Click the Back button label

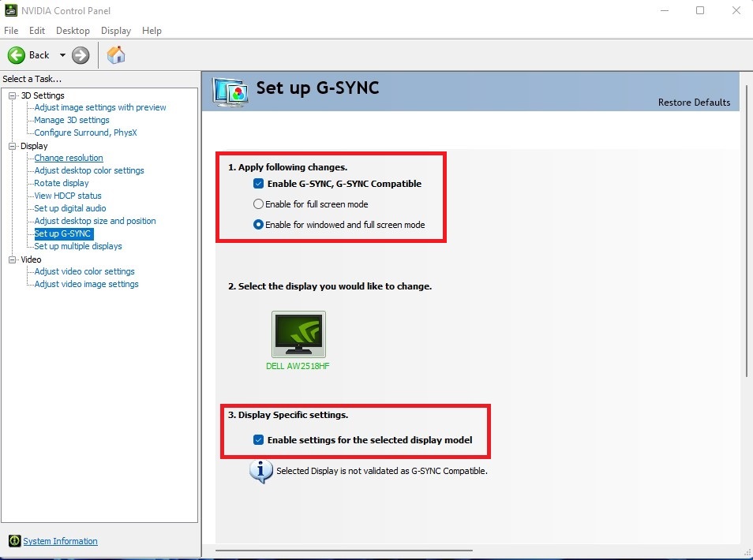pos(39,55)
